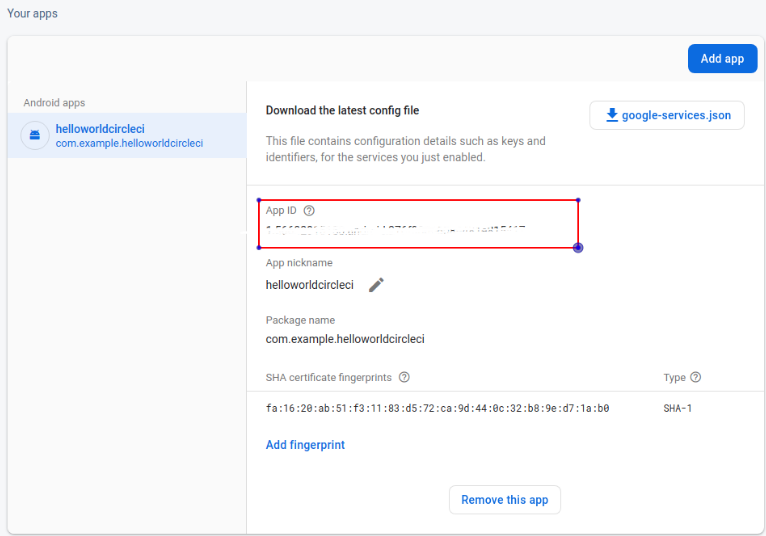Select the SHA-1 fingerprint hash value
The image size is (766, 536).
tap(437, 408)
